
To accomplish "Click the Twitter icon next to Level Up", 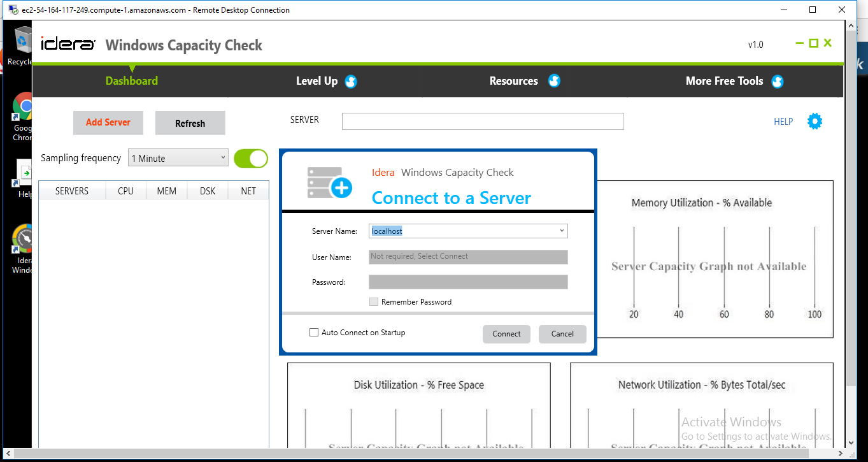I will pos(352,81).
